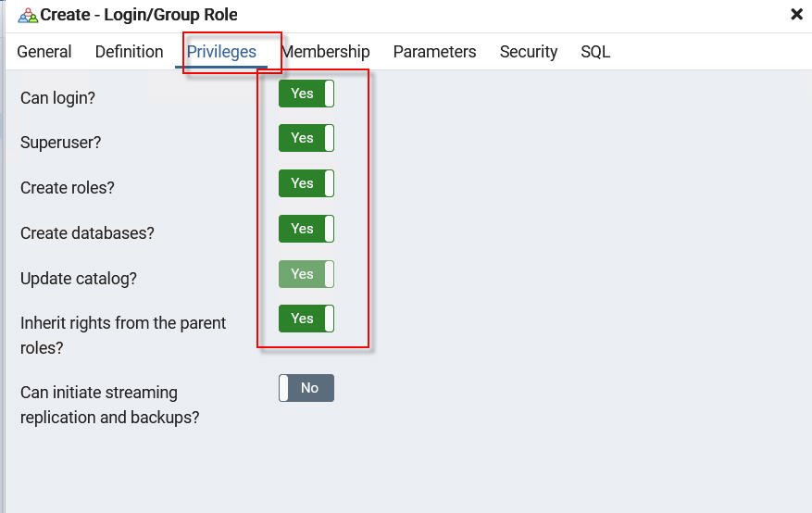
Task: Click the Update catalog switch
Action: coord(306,274)
